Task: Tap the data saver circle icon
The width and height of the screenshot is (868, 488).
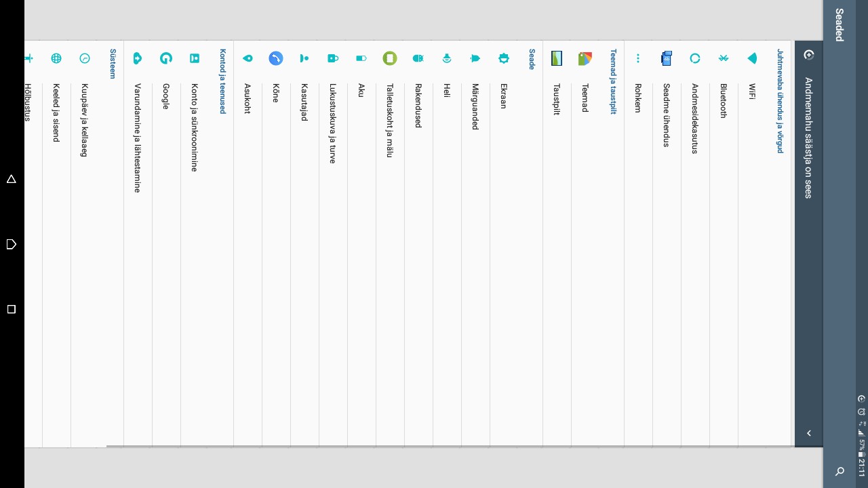Action: [x=808, y=55]
